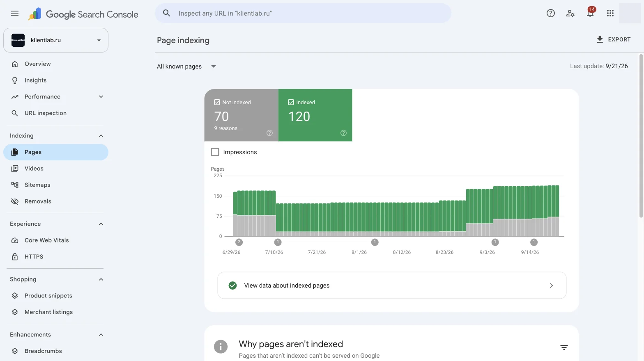This screenshot has height=361, width=644.
Task: Click annotation marker near 9/14/26
Action: tap(534, 242)
